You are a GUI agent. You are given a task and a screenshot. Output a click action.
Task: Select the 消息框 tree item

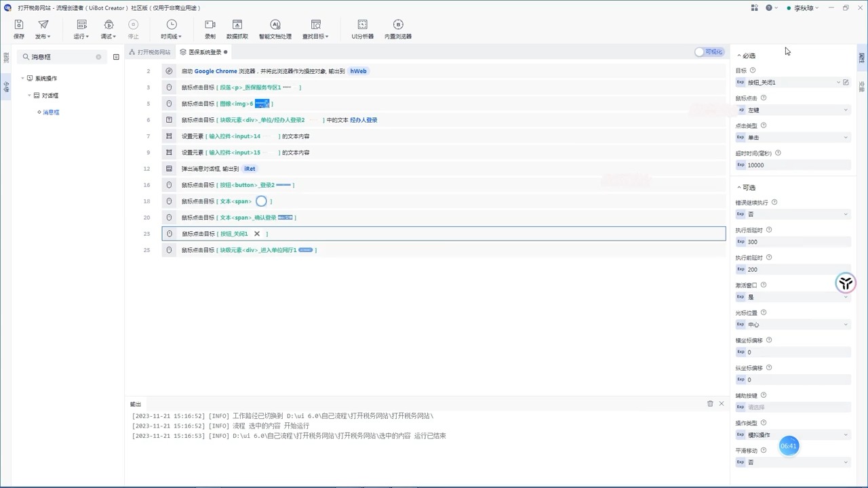pyautogui.click(x=51, y=112)
